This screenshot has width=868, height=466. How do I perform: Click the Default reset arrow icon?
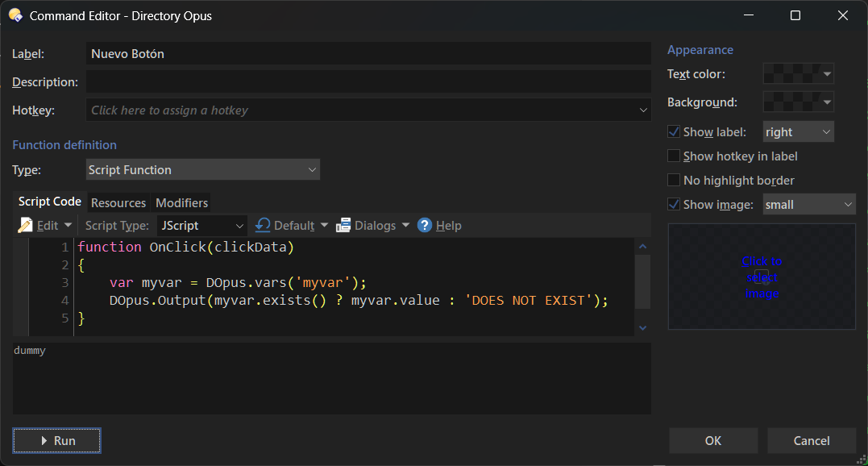(x=263, y=226)
